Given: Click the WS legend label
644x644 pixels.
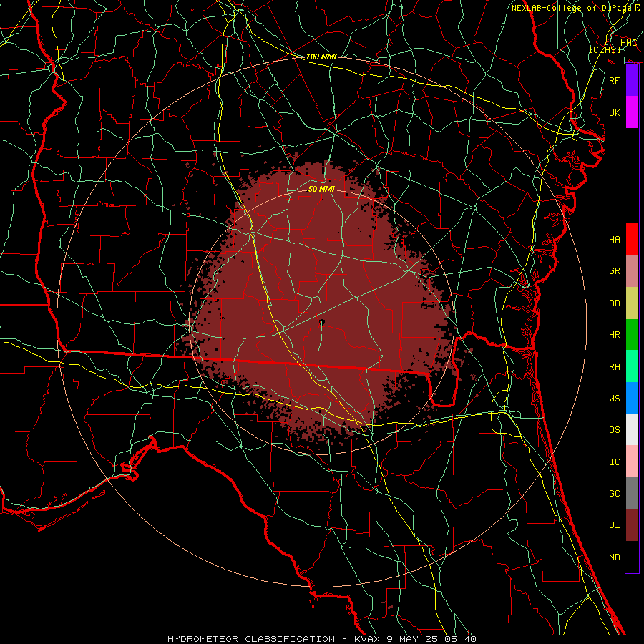Looking at the screenshot, I should tap(615, 399).
